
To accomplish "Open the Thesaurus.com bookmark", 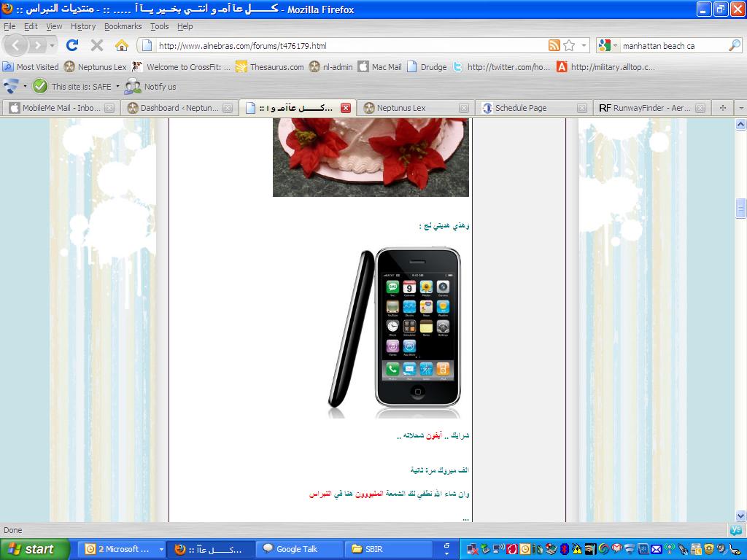I will click(x=270, y=66).
